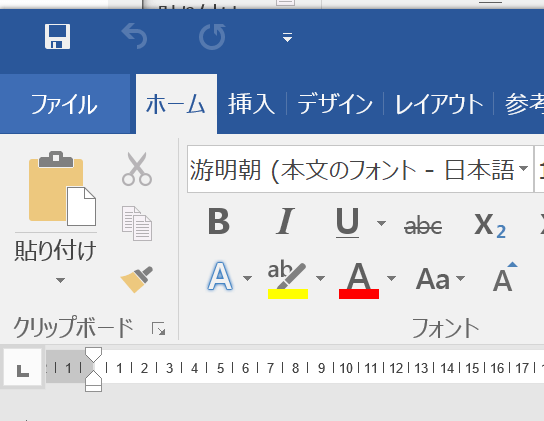Click the クリップボード group label
The height and width of the screenshot is (421, 544).
point(74,327)
